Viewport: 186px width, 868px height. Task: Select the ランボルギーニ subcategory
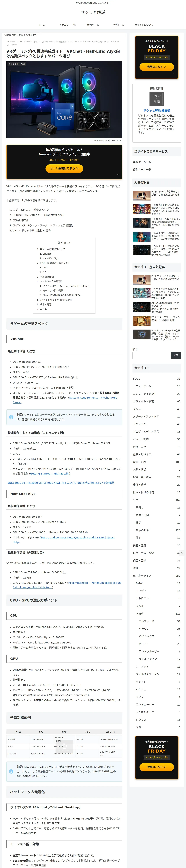(158, 712)
